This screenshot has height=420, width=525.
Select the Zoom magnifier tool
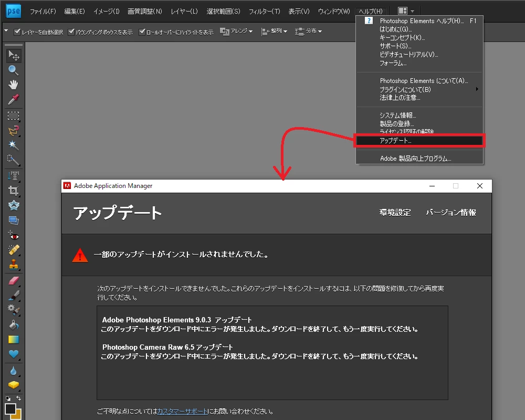pyautogui.click(x=14, y=70)
